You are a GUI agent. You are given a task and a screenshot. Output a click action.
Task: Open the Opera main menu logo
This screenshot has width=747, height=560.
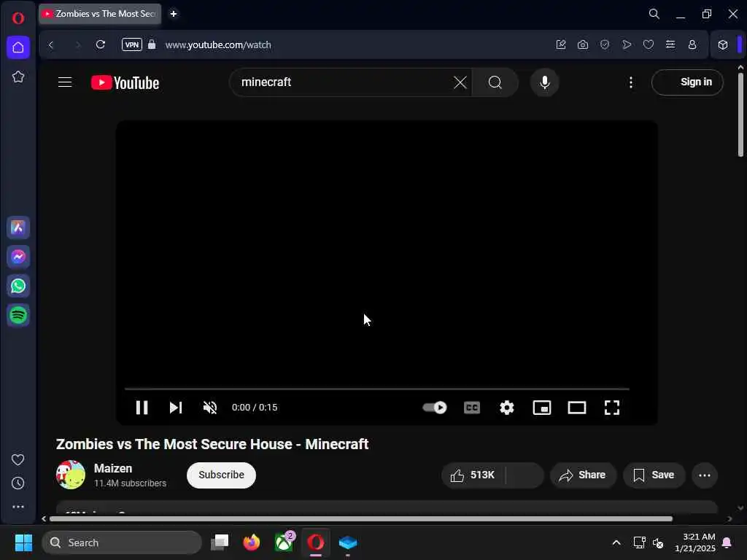18,18
